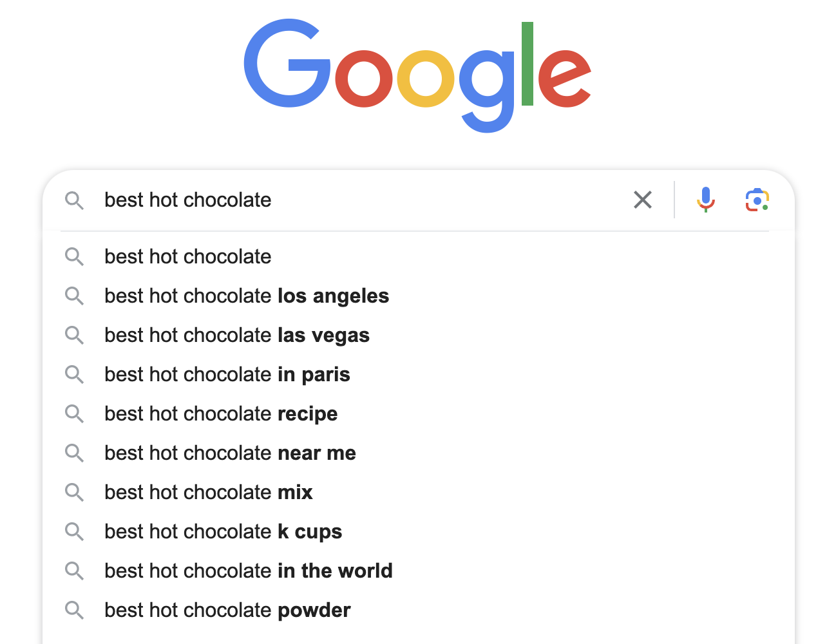Image resolution: width=827 pixels, height=644 pixels.
Task: Select 'best hot chocolate los angeles' suggestion
Action: click(247, 296)
